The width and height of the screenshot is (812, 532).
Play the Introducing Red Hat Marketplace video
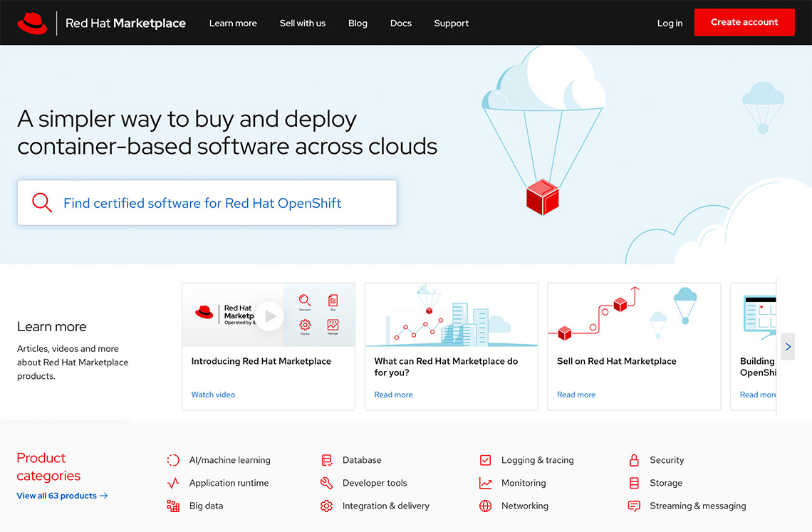tap(269, 314)
